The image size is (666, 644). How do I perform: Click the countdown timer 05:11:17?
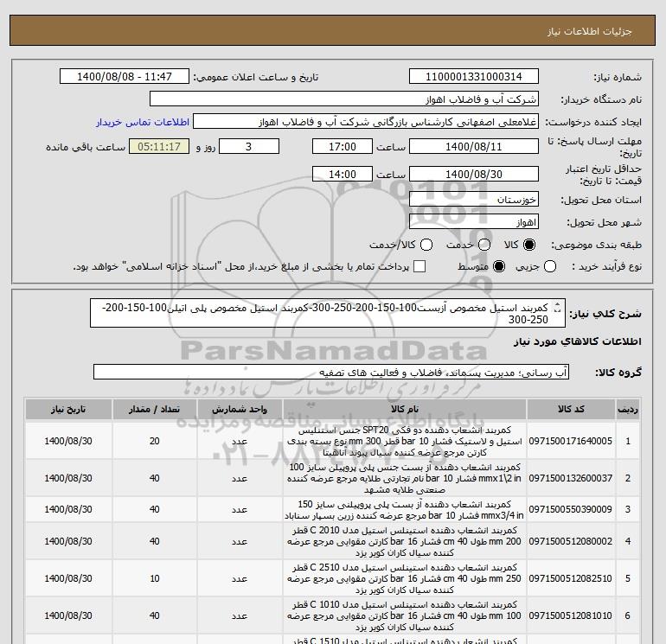coord(159,146)
